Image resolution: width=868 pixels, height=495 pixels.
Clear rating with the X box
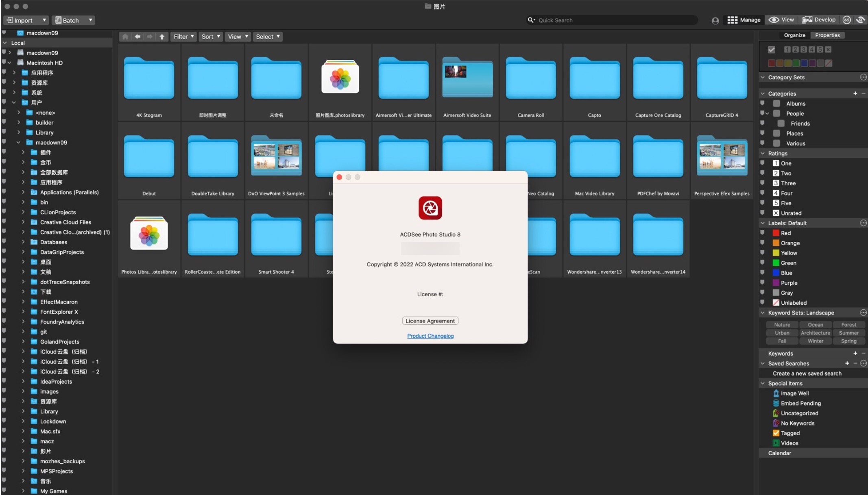[x=828, y=50]
